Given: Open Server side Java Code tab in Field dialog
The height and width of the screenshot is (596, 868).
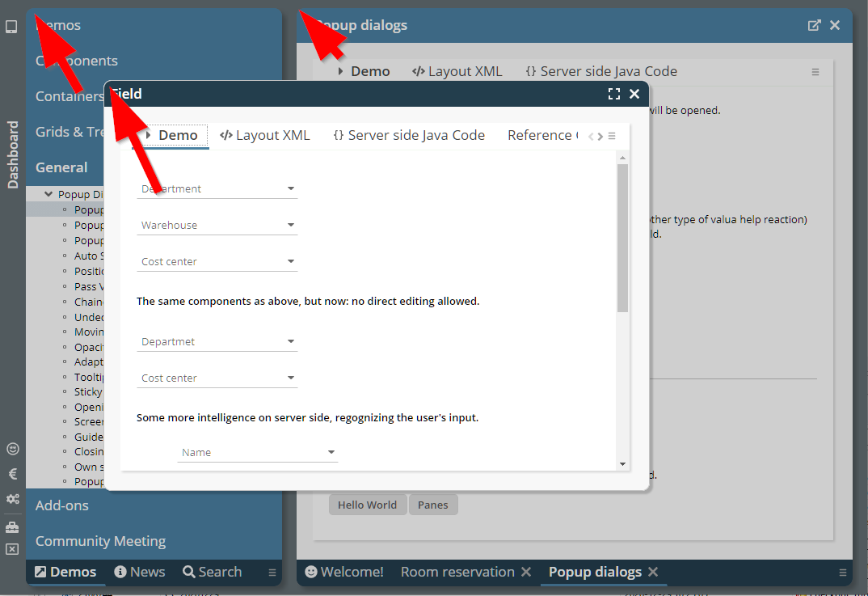Looking at the screenshot, I should pyautogui.click(x=409, y=135).
